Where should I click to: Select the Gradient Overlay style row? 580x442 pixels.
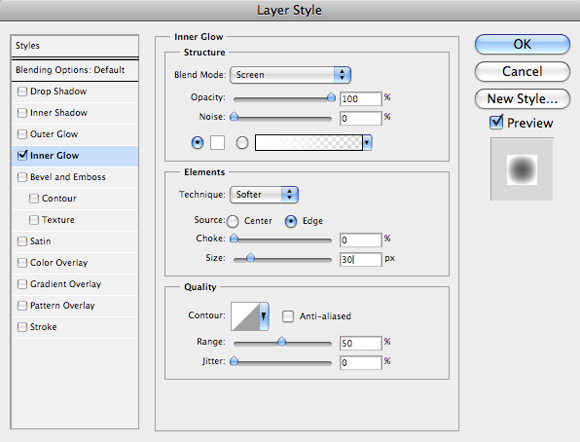point(75,284)
